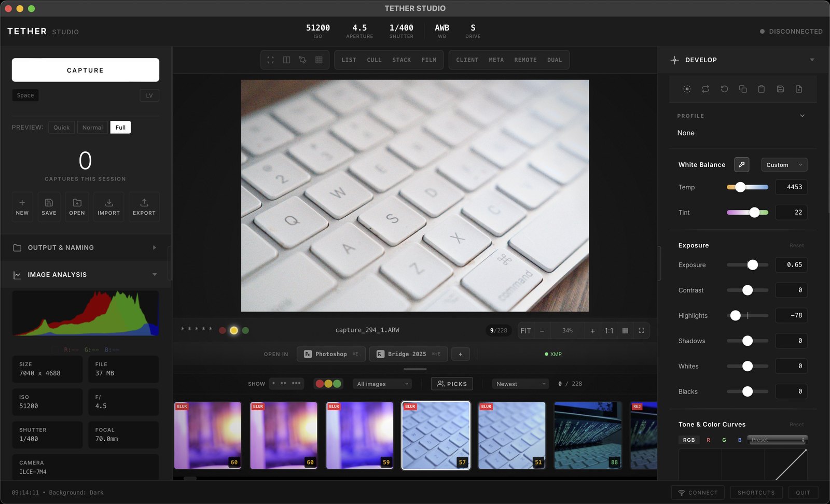This screenshot has width=830, height=504.
Task: Reset develop settings with the circular arrow icon
Action: click(x=724, y=89)
